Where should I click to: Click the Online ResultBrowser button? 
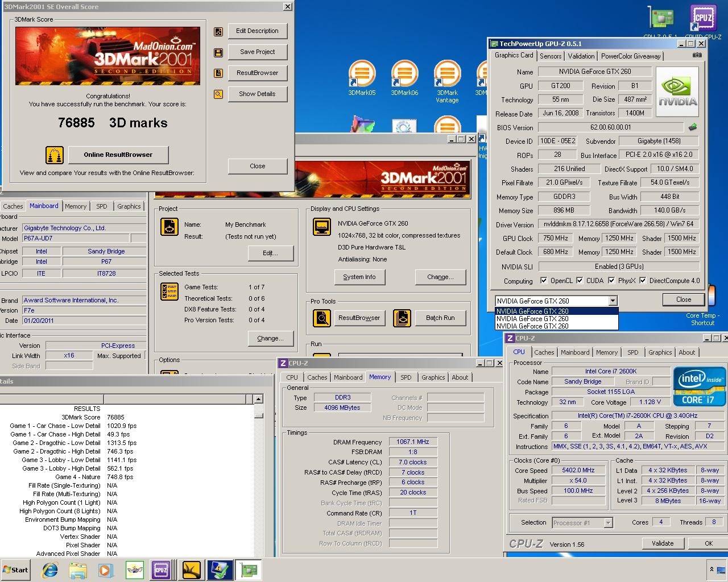click(118, 155)
